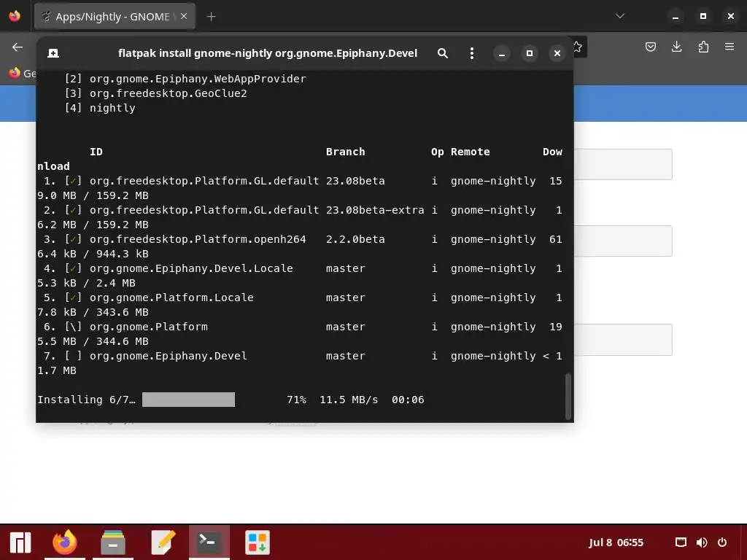Open power menu tray icon
Viewport: 747px width, 560px height.
(x=722, y=542)
